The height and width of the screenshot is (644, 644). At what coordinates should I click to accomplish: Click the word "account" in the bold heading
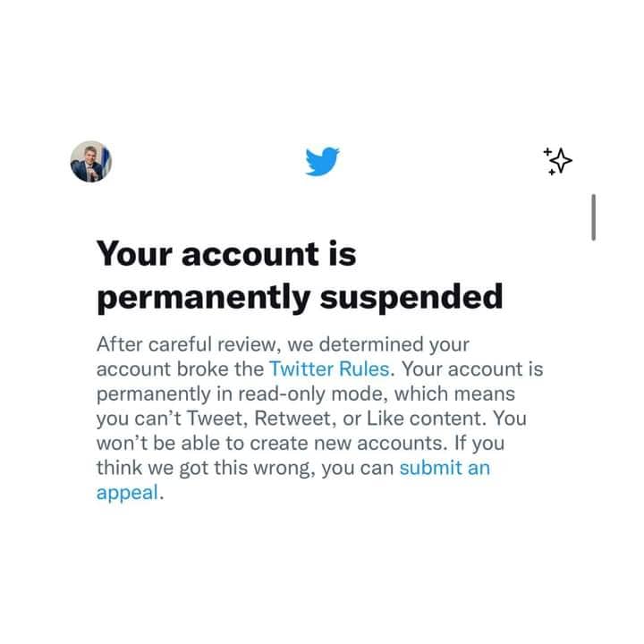(250, 255)
